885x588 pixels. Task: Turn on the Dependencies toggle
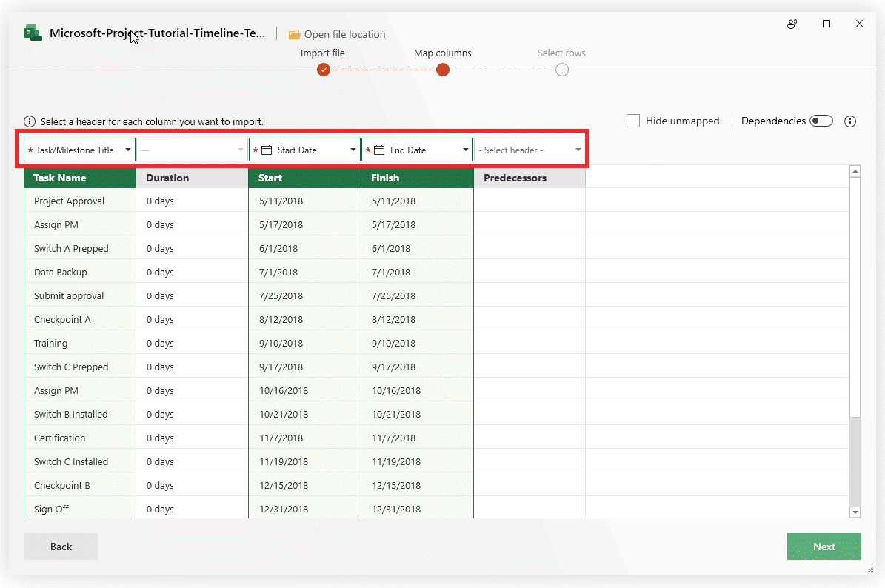tap(821, 119)
